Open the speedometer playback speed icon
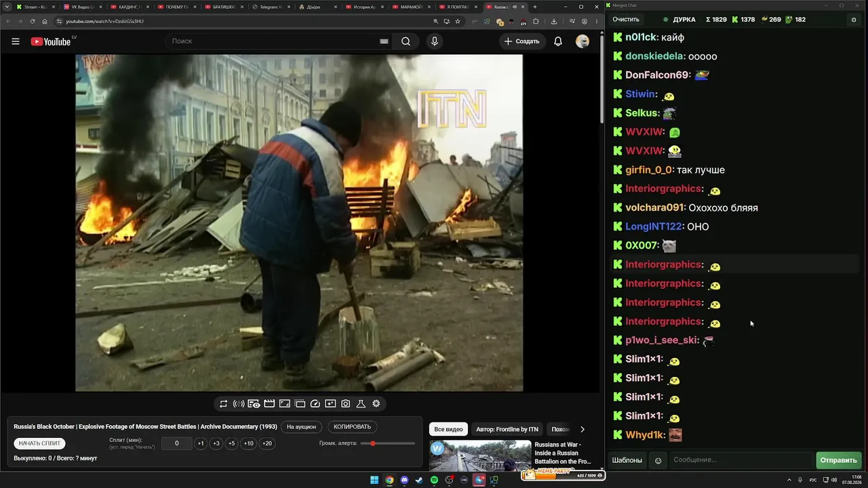 point(315,404)
